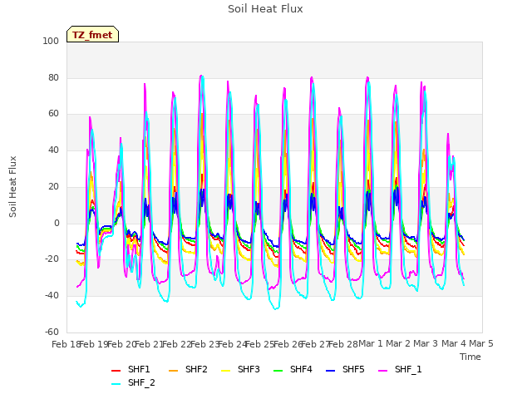
Task: Click the Mar 2 x-axis tick label
Action: pyautogui.click(x=398, y=343)
